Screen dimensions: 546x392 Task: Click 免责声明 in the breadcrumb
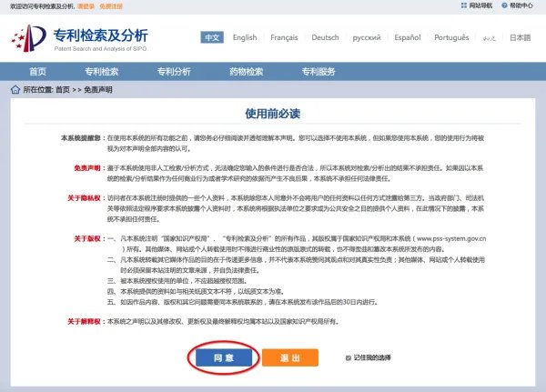pos(98,90)
